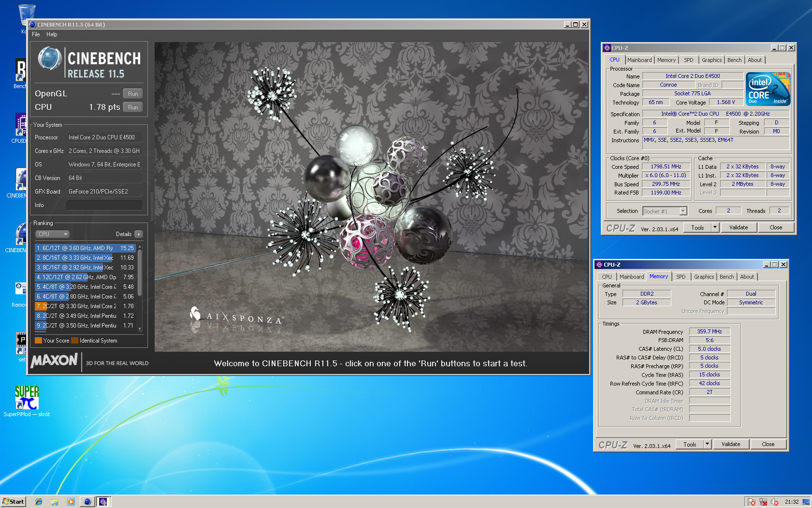Screen dimensions: 812x508
Task: Open SPD tab in lower CPU-Z
Action: (681, 277)
